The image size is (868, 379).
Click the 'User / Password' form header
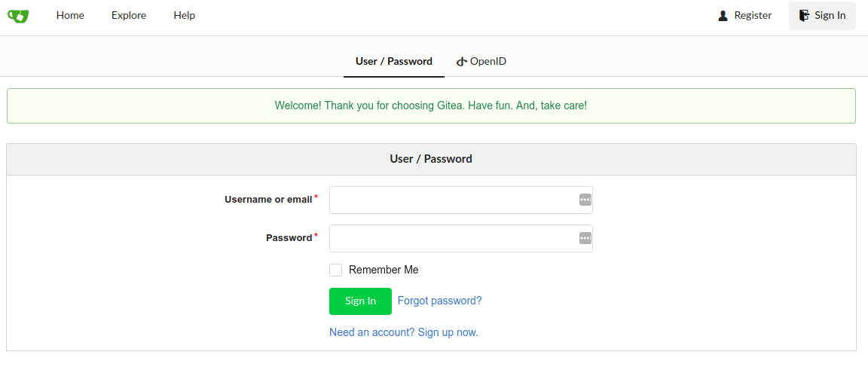[431, 159]
